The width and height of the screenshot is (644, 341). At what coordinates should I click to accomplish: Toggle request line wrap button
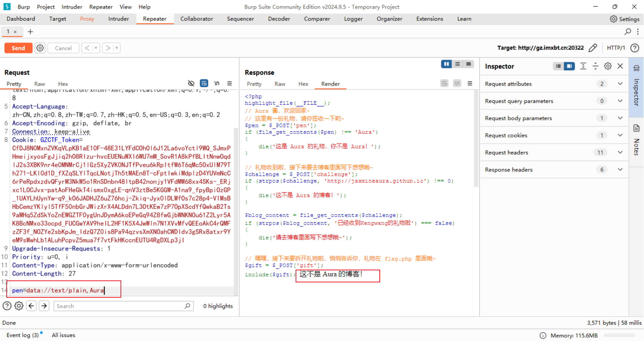click(204, 83)
